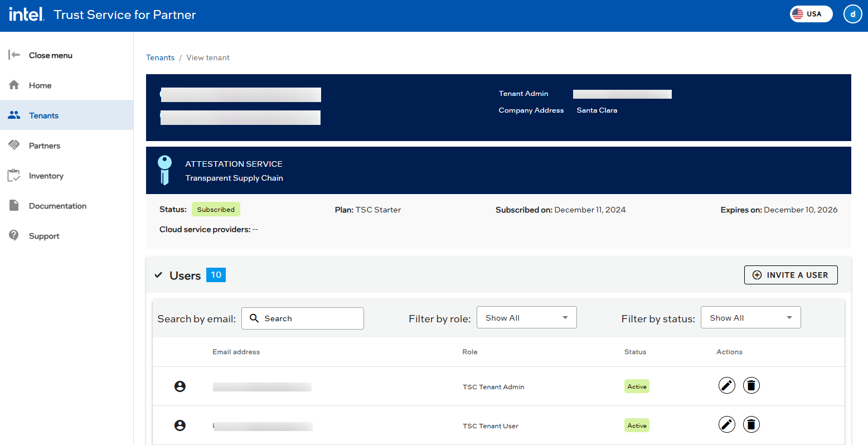Go to Home in sidebar
The image size is (868, 445).
(x=66, y=85)
